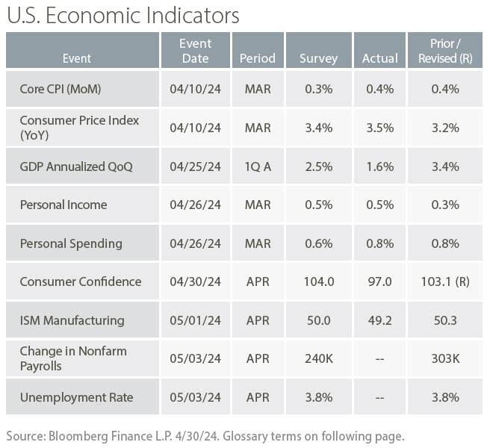
Task: Click the Consumer Confidence row label
Action: point(80,281)
